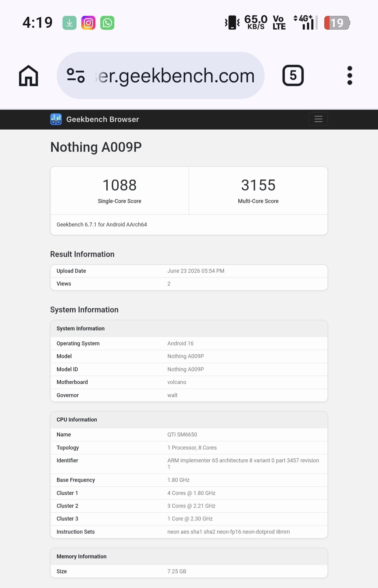Tap the multi-core score 3155

pyautogui.click(x=258, y=185)
